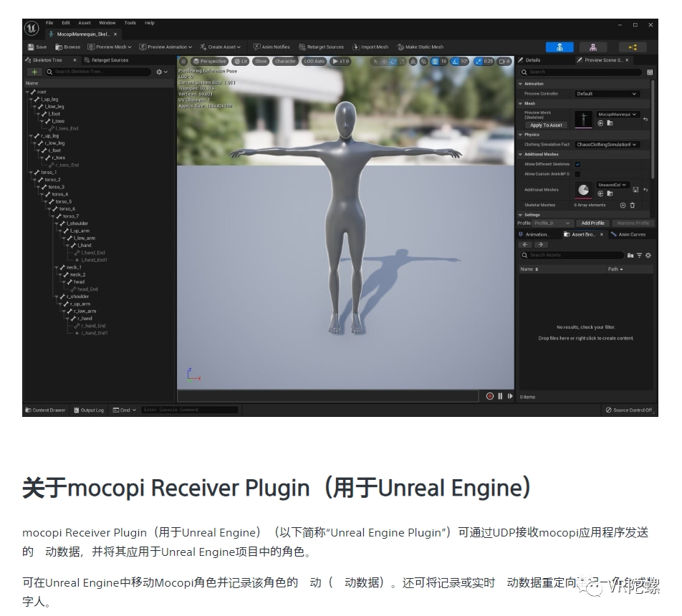This screenshot has width=682, height=616.
Task: Switch to the Retarget Sources tab
Action: pyautogui.click(x=106, y=60)
